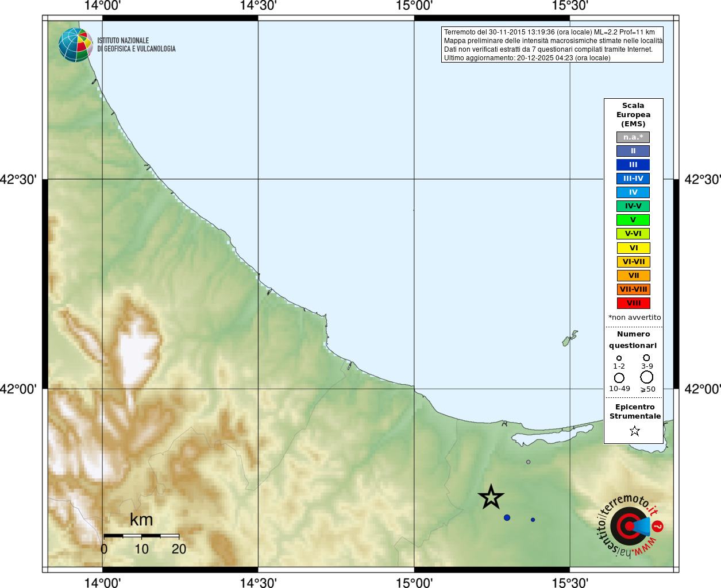The image size is (721, 588).
Task: Click the left 42°30' latitude label
Action: click(18, 179)
